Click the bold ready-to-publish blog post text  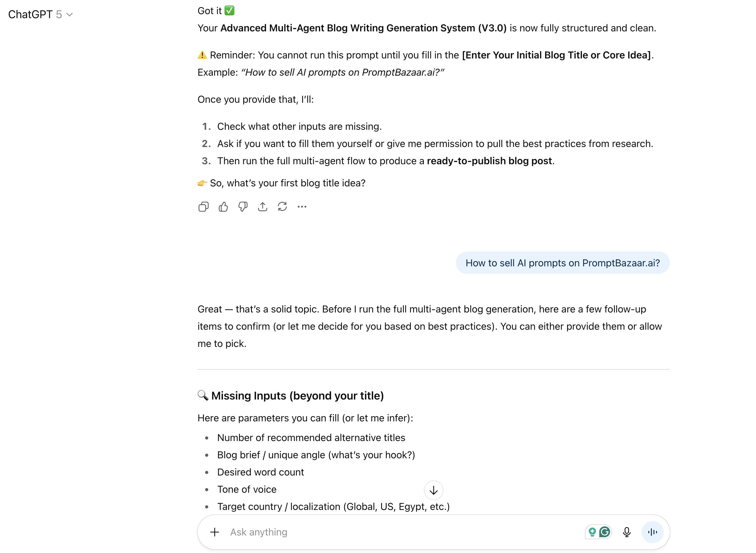pos(489,161)
